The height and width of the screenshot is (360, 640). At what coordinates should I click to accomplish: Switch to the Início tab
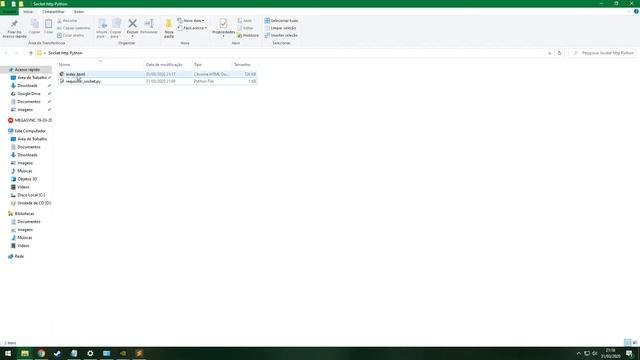(28, 12)
